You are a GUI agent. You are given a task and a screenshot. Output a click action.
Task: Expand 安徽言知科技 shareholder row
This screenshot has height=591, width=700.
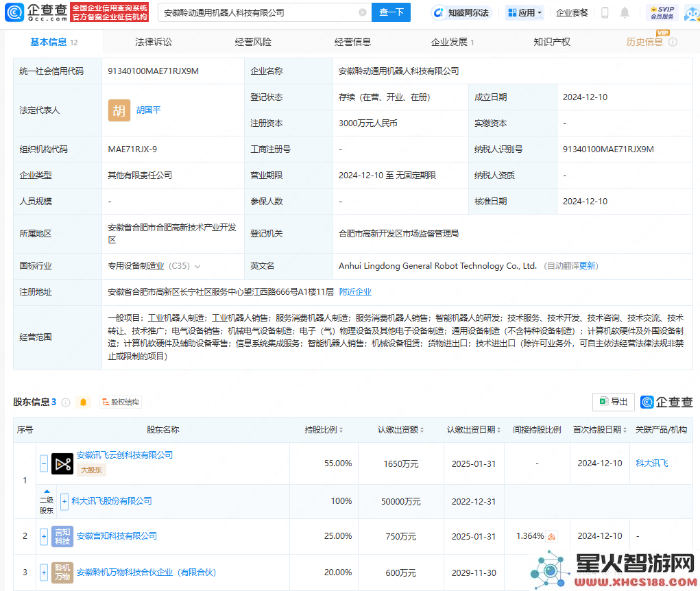coord(44,537)
